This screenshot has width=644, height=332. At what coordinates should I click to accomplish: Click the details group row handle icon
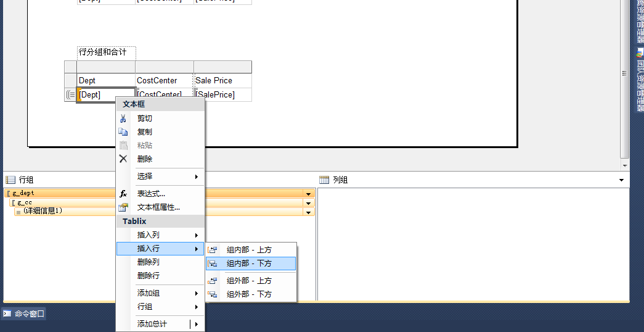(71, 95)
